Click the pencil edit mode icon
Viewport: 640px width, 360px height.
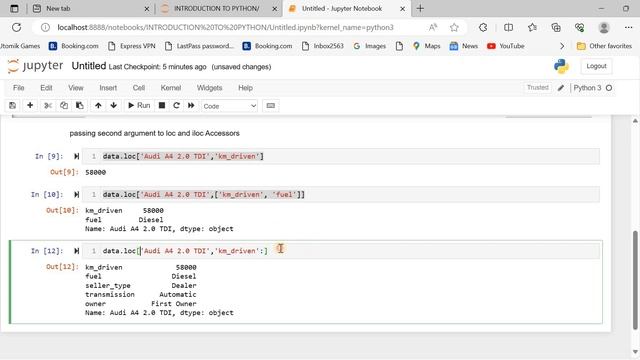(x=561, y=88)
